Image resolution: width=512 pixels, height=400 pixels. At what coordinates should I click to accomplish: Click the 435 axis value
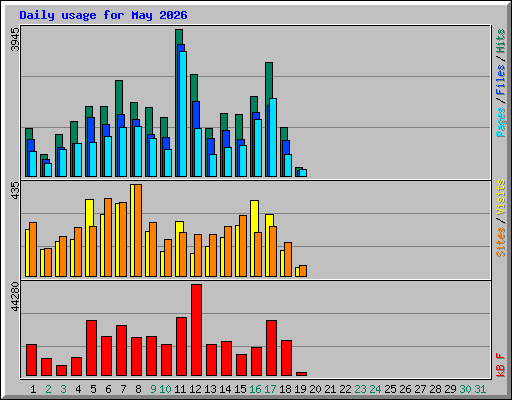[15, 191]
